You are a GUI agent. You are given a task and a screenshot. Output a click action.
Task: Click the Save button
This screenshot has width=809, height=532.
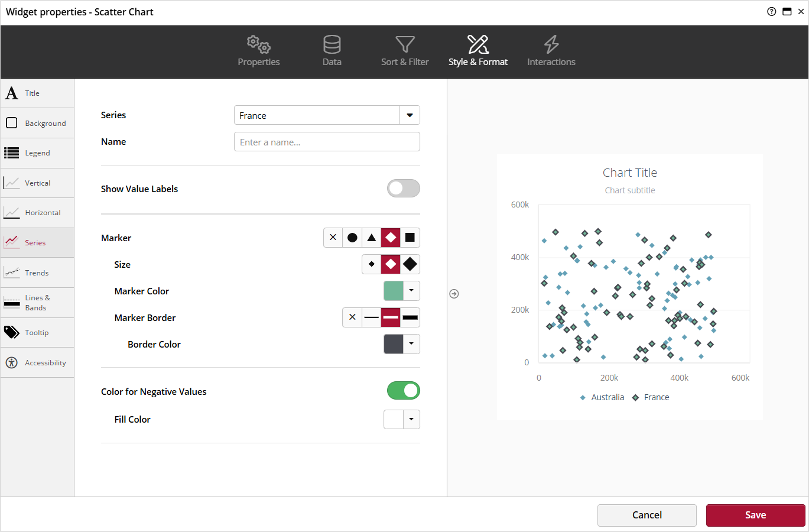point(755,515)
